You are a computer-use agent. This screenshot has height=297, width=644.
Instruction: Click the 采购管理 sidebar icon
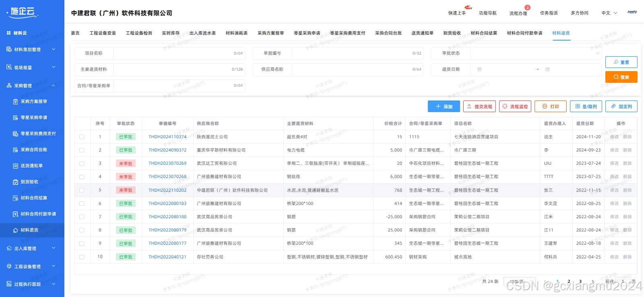coord(9,85)
